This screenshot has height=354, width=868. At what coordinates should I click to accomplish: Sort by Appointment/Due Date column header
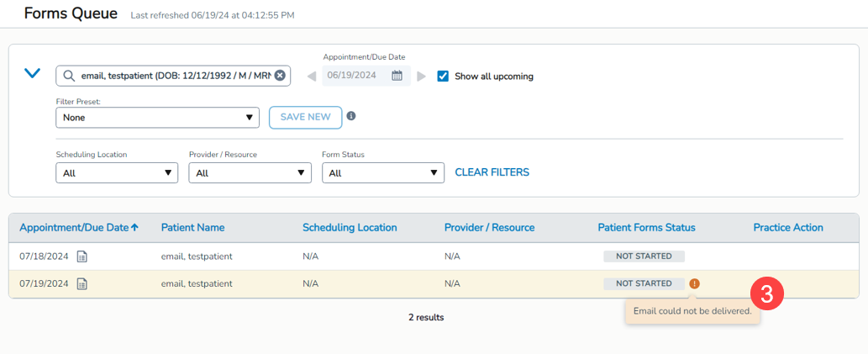click(79, 227)
